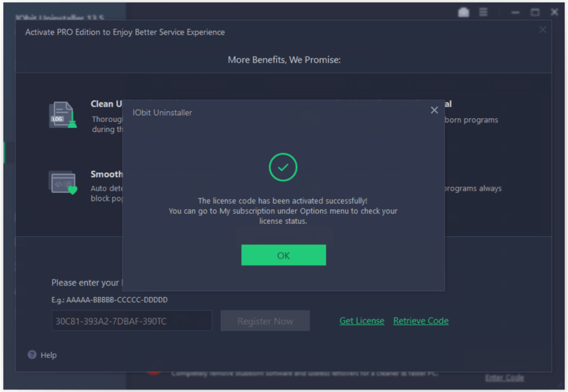Maximize the IObit Uninstaller window
This screenshot has height=392, width=568.
click(535, 12)
